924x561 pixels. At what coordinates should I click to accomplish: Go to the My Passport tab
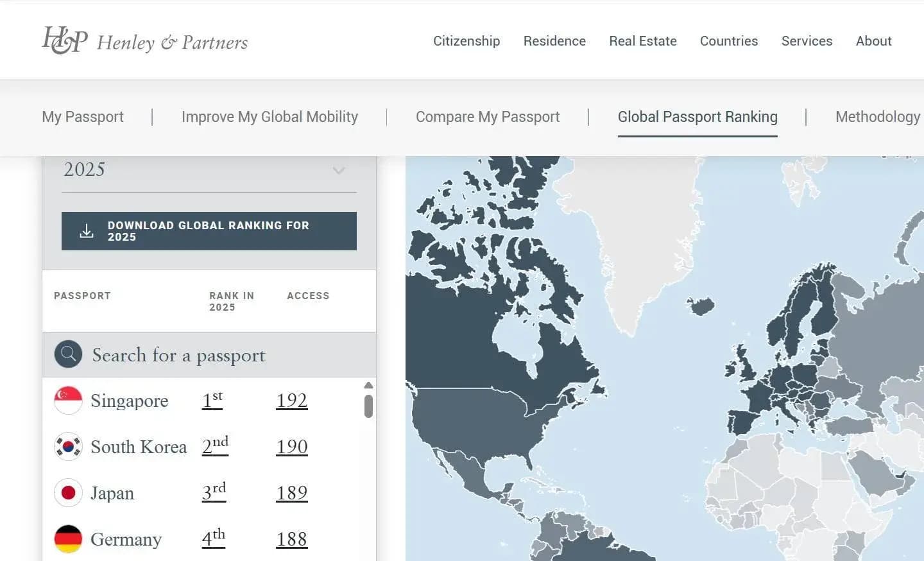83,117
